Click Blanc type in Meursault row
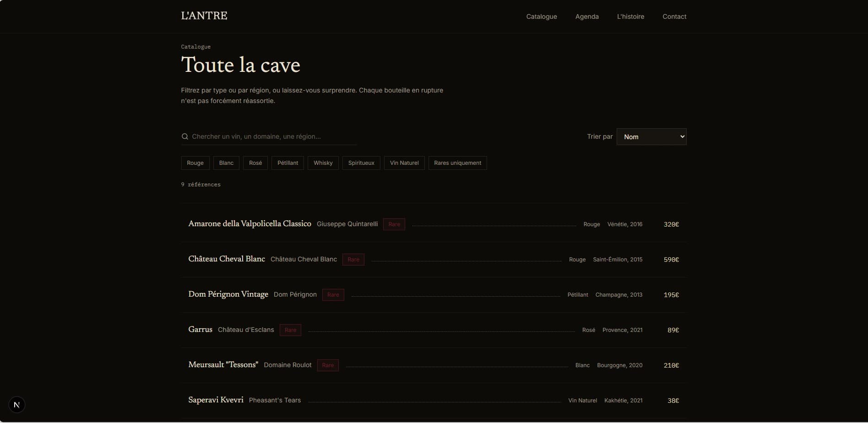 coord(582,365)
